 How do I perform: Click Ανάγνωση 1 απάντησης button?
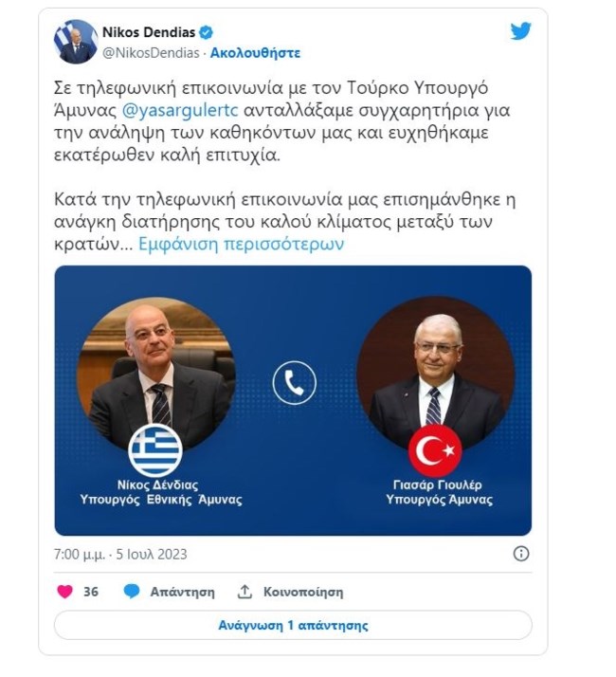(x=293, y=625)
